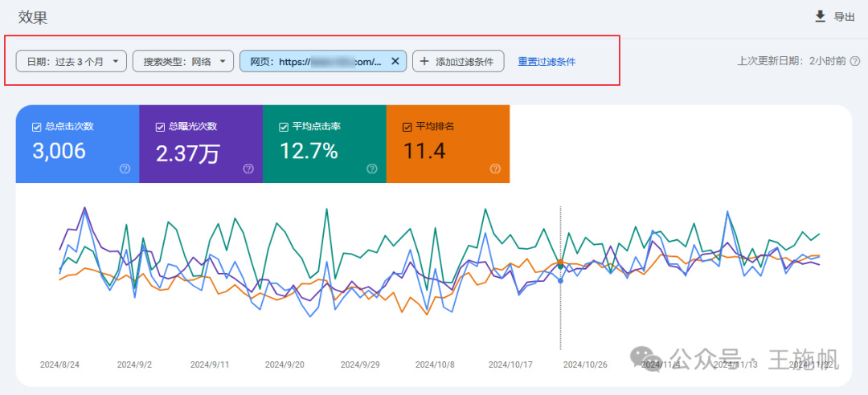Click the 2024/8/24 axis date label

(59, 365)
